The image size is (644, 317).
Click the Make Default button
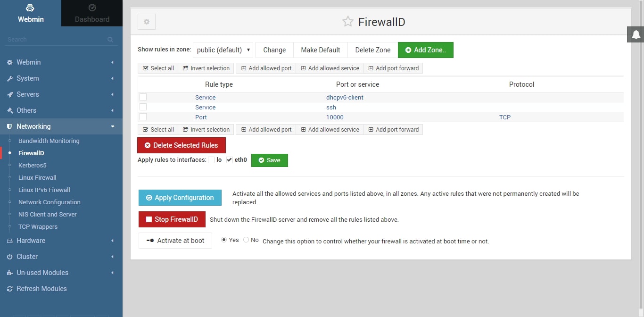[x=321, y=50]
